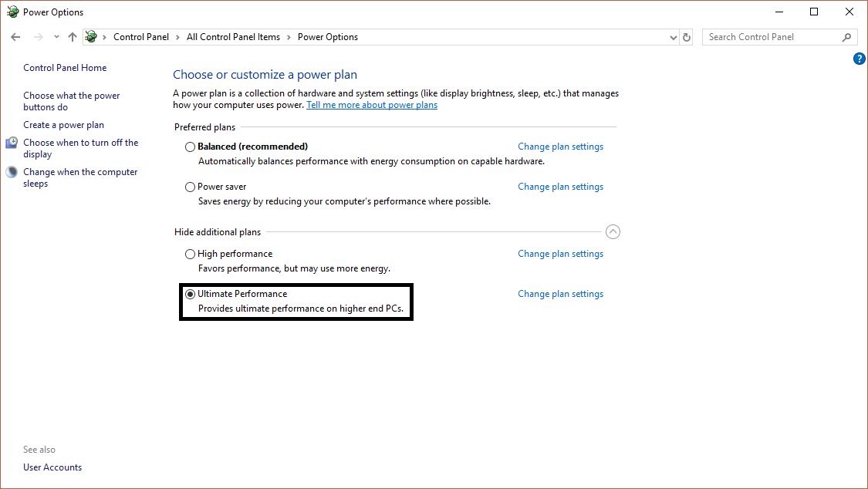Select the Power saver plan
This screenshot has height=489, width=868.
(190, 187)
